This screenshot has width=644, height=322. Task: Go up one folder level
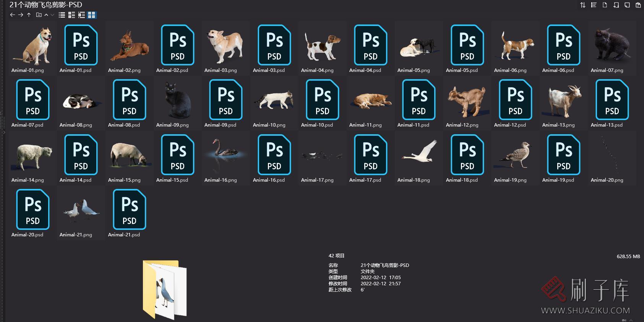coord(29,15)
